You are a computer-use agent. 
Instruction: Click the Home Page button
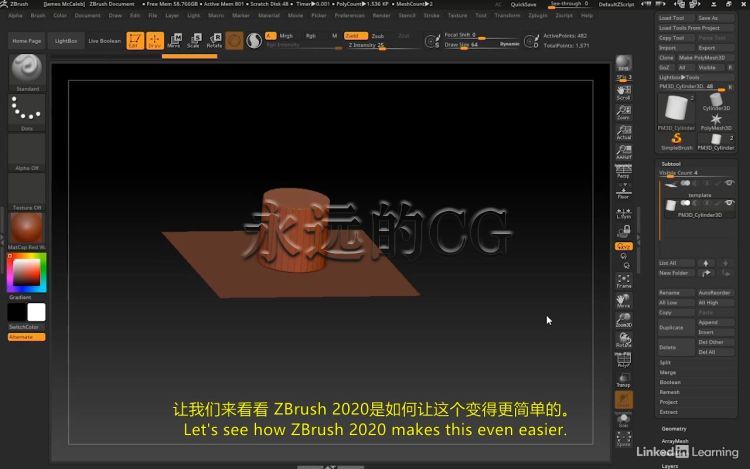[27, 41]
